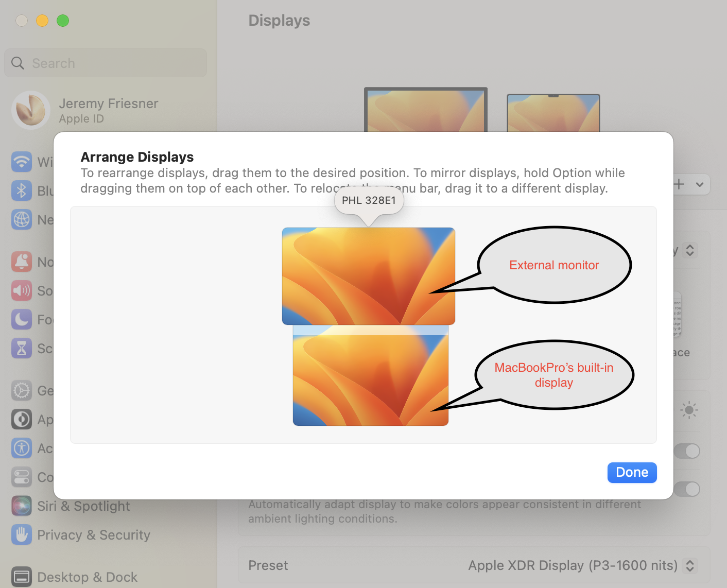Click the Desktop & Dock icon

pos(22,577)
